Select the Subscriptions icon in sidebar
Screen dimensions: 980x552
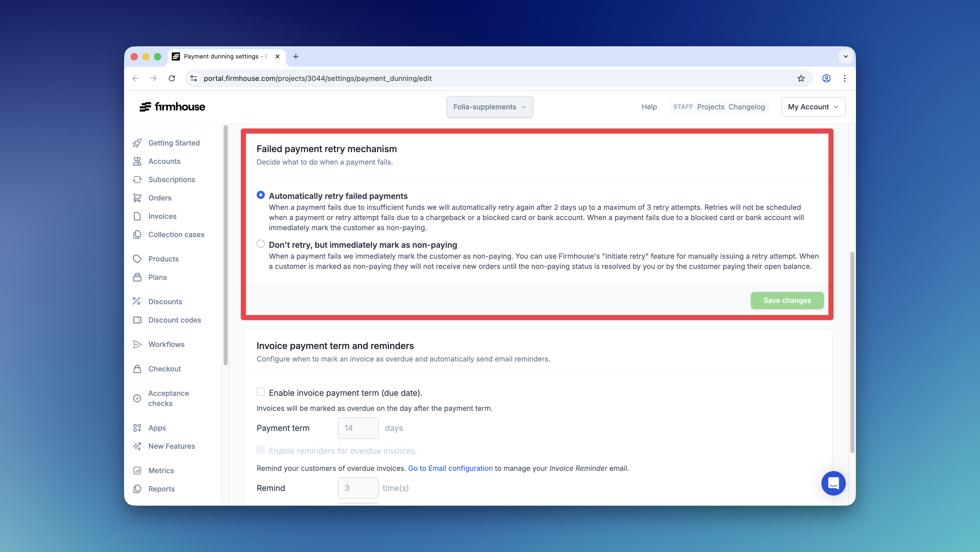138,179
